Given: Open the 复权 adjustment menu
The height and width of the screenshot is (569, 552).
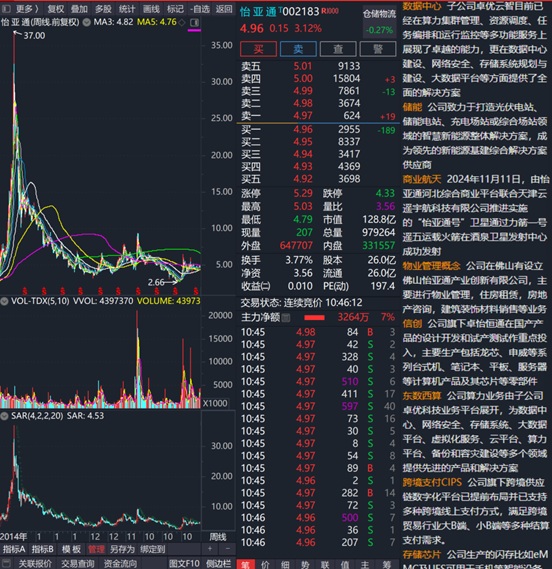Looking at the screenshot, I should click(x=56, y=9).
